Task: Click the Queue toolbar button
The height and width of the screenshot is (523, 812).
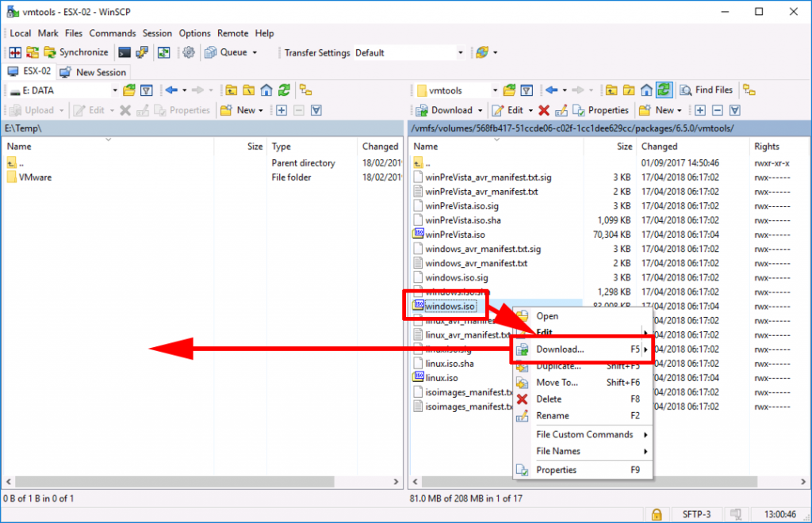Action: (226, 52)
